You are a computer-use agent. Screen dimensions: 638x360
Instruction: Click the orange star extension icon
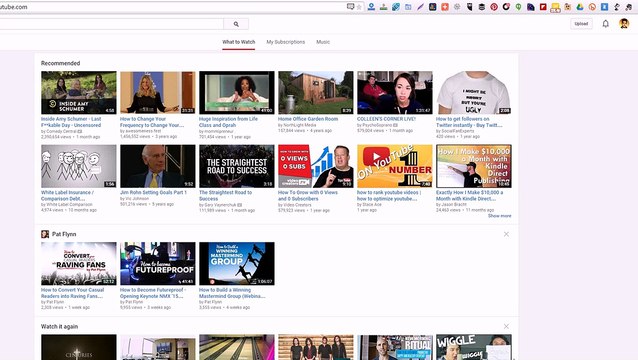[445, 7]
